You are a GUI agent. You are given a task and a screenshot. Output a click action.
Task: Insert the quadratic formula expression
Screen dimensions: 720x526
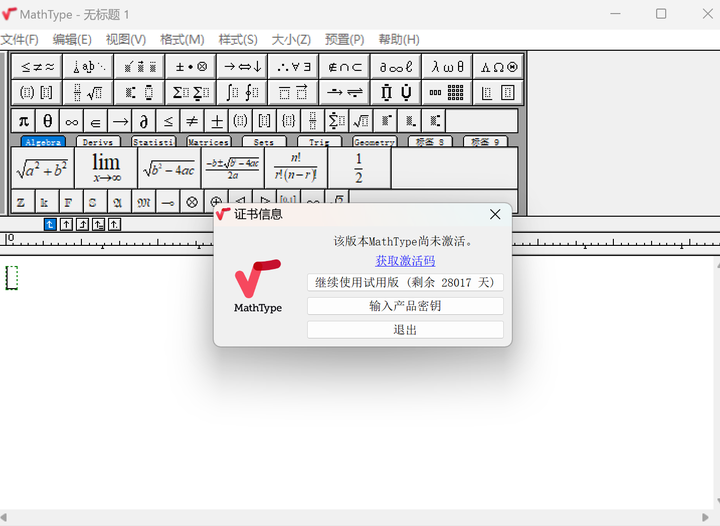(x=233, y=168)
